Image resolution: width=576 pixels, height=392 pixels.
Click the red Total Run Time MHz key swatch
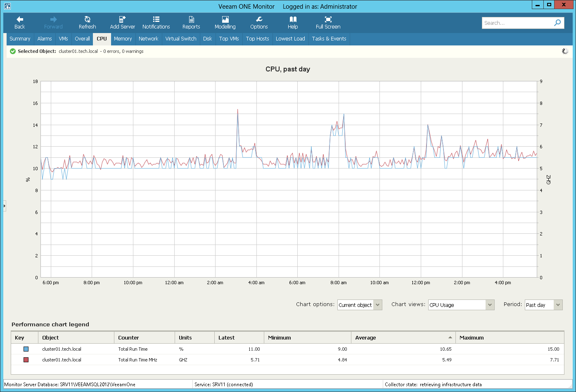tap(26, 360)
